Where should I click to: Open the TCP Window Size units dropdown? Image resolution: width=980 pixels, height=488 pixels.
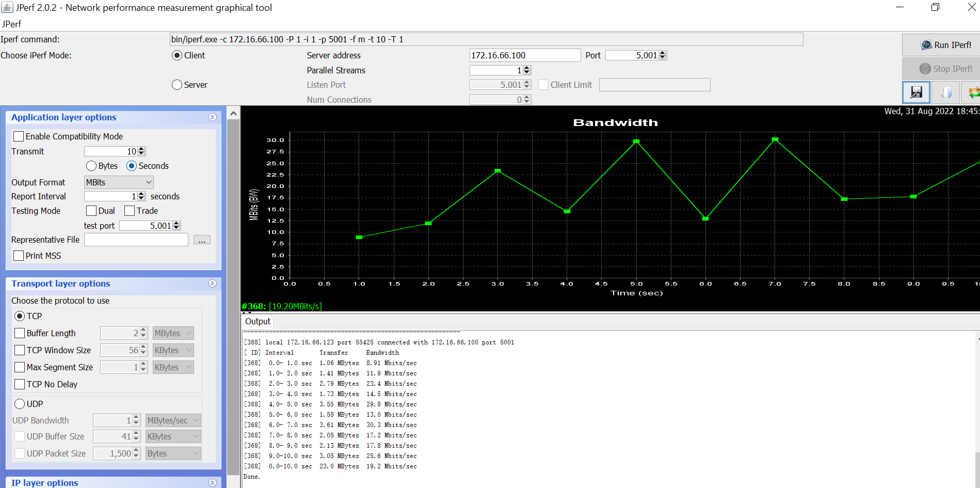pyautogui.click(x=173, y=350)
